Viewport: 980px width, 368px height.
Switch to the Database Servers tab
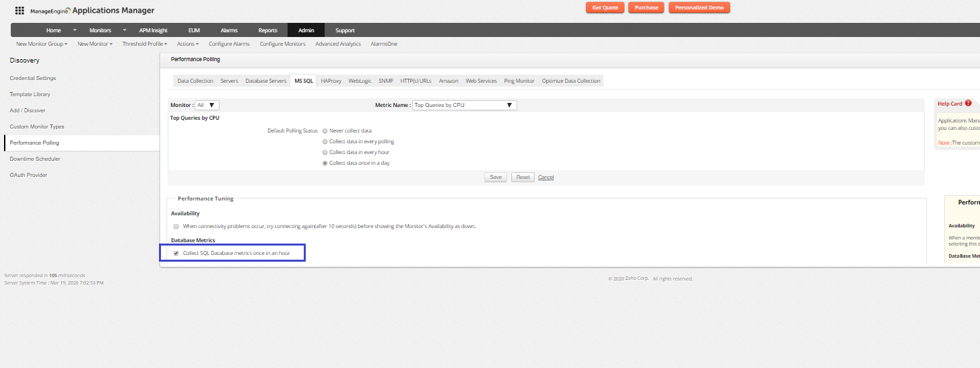266,81
